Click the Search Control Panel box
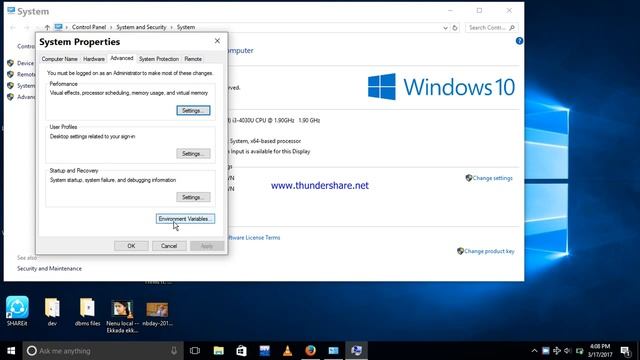 (x=491, y=27)
